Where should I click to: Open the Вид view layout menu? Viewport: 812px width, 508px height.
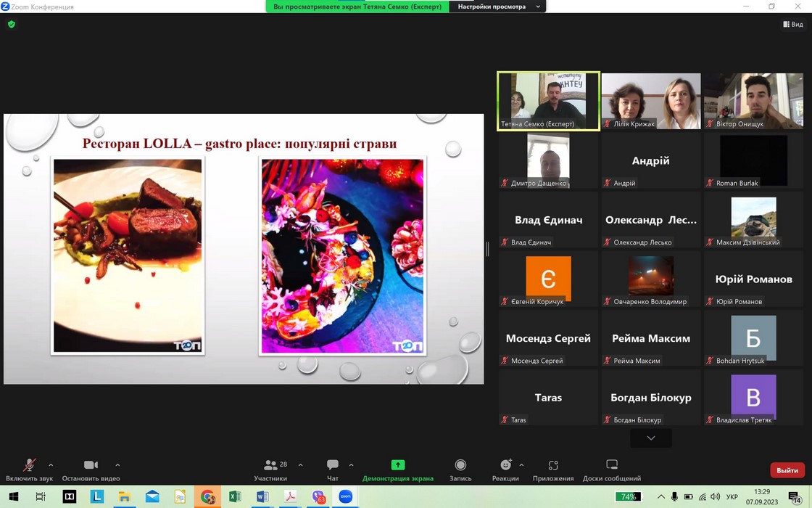pos(792,24)
